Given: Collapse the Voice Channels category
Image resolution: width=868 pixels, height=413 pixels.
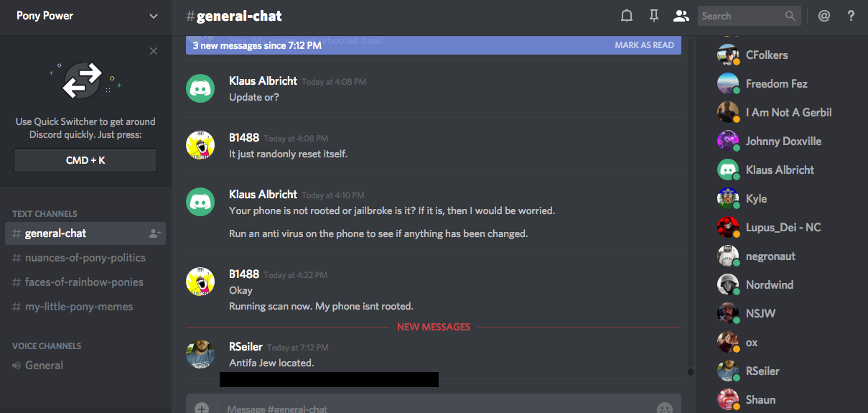Looking at the screenshot, I should point(47,345).
